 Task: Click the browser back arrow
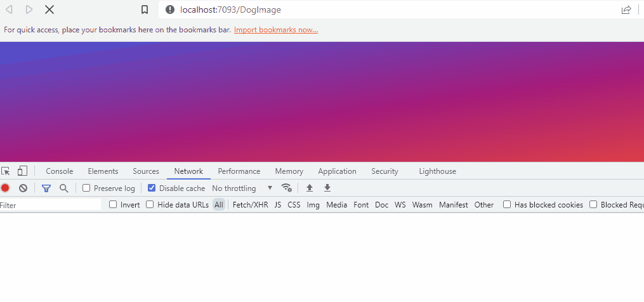(x=9, y=10)
